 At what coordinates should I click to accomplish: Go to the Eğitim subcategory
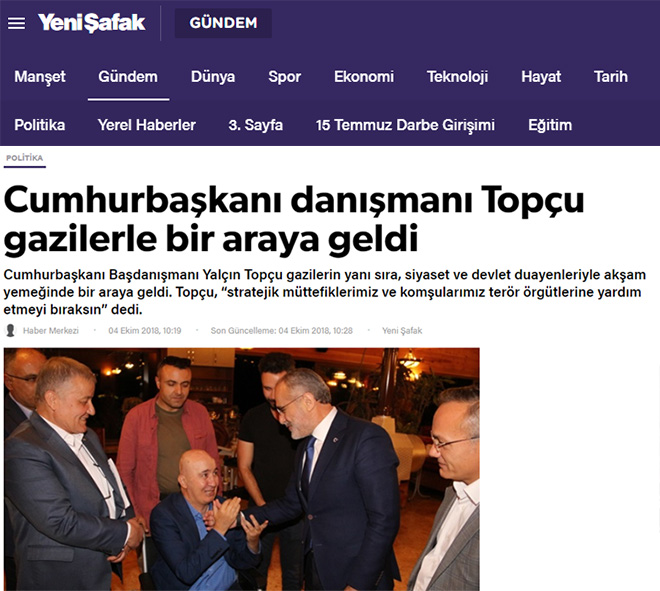tap(550, 125)
